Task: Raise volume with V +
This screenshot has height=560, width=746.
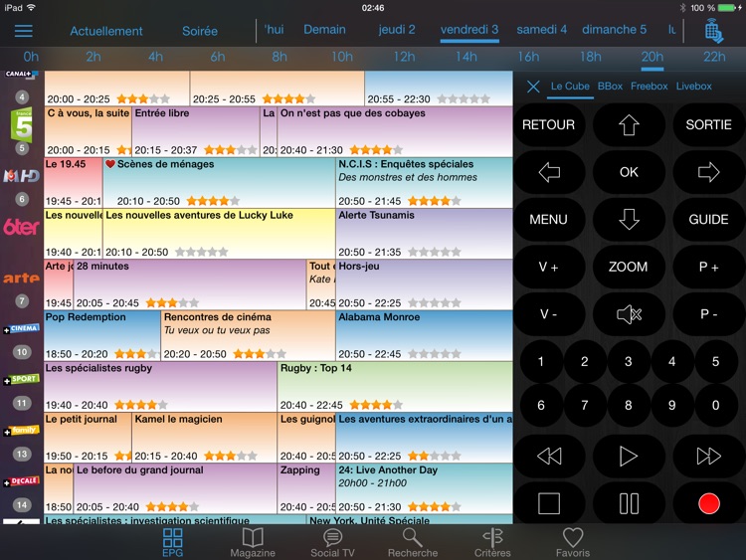Action: click(548, 267)
